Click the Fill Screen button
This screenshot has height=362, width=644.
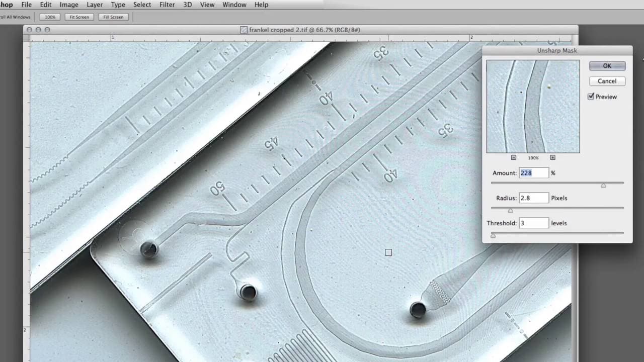(x=113, y=17)
